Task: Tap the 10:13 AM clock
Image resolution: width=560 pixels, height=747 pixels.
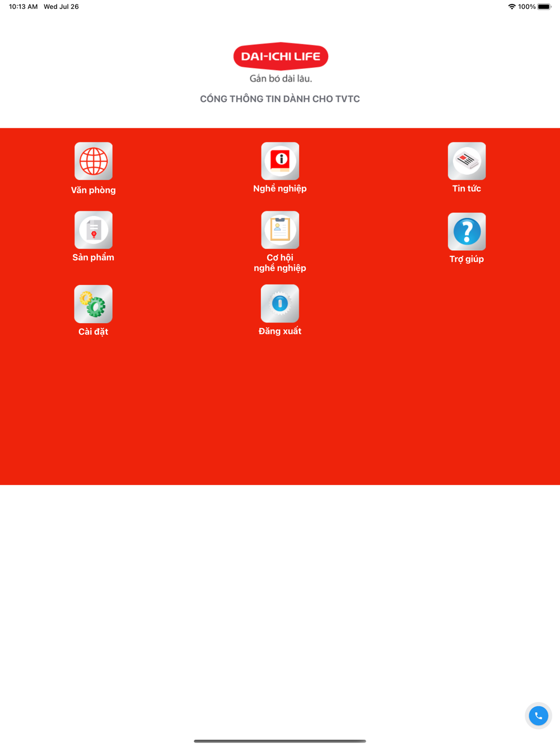Action: pos(24,7)
